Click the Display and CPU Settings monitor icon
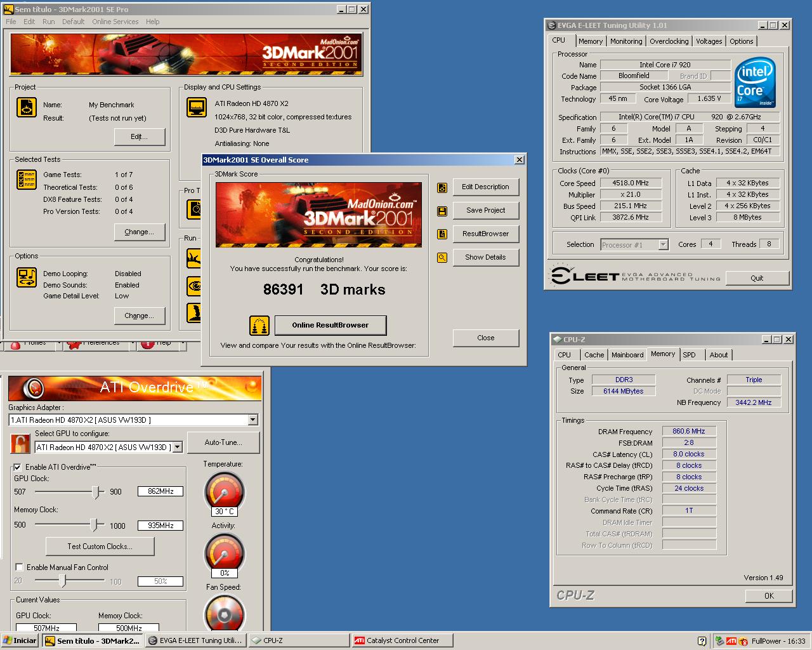812x650 pixels. pos(197,107)
